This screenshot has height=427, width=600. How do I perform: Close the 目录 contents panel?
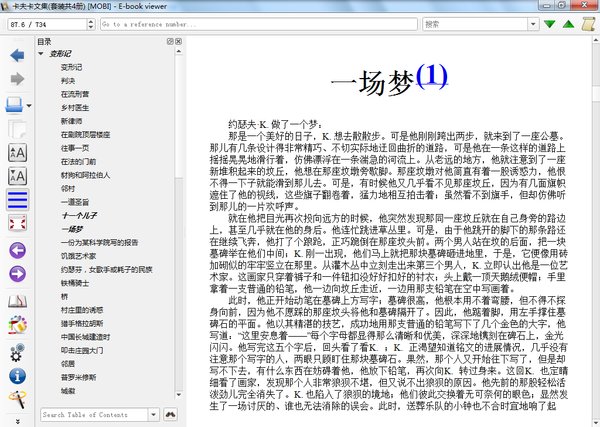pyautogui.click(x=178, y=41)
